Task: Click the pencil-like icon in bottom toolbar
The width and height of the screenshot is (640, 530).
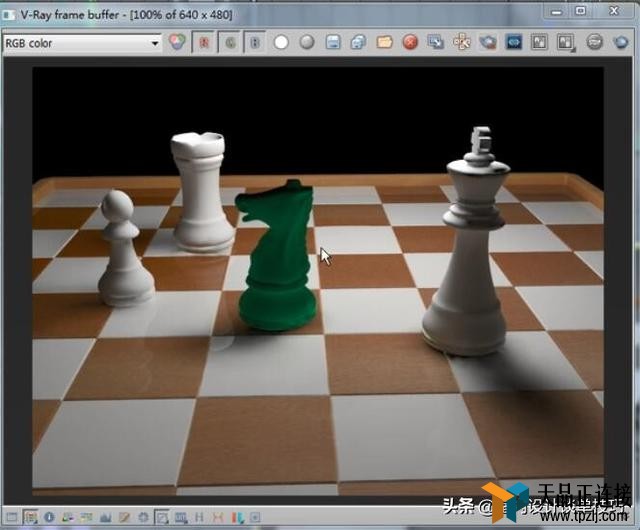Action: (x=124, y=517)
